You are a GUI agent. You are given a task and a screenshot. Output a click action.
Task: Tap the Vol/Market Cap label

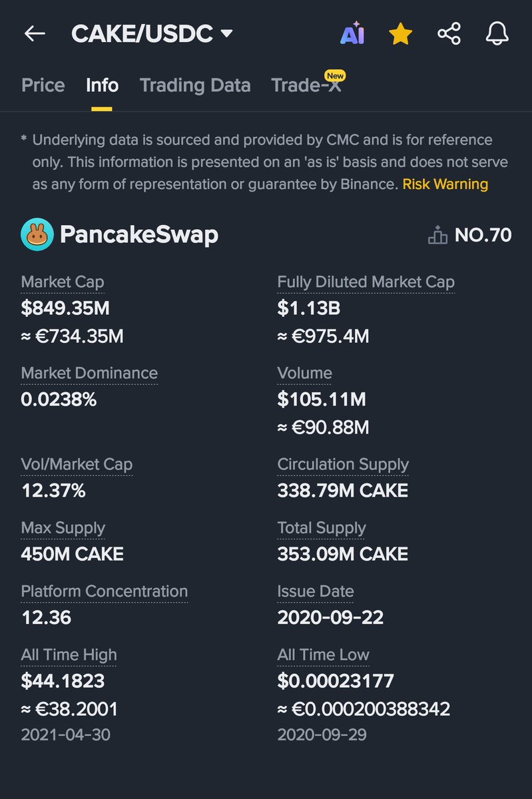[x=77, y=464]
